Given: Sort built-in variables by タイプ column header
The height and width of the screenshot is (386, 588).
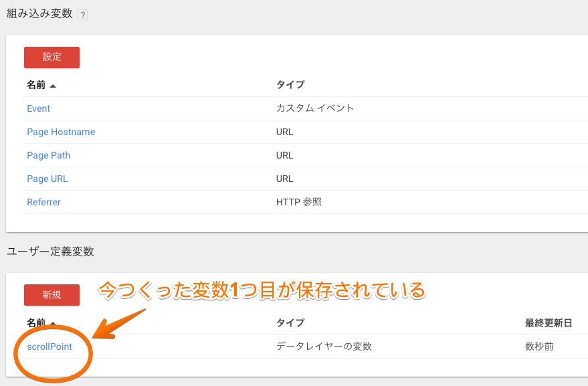Looking at the screenshot, I should pyautogui.click(x=290, y=85).
